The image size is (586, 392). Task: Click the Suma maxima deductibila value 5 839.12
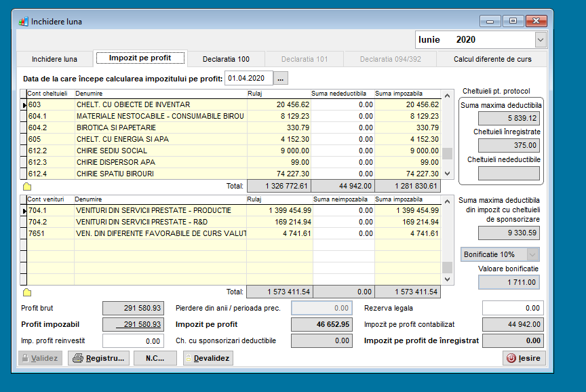point(509,119)
